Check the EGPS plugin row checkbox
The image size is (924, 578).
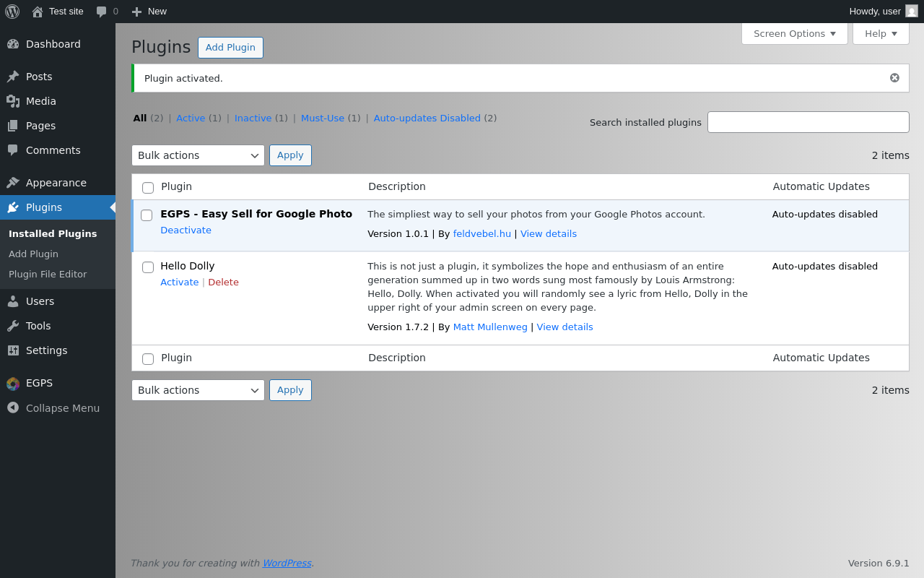[147, 215]
